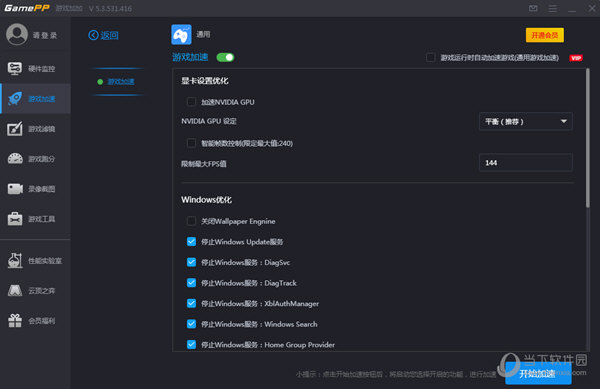The image size is (600, 389).
Task: Uncheck the DiagSvc service checkbox
Action: (191, 262)
